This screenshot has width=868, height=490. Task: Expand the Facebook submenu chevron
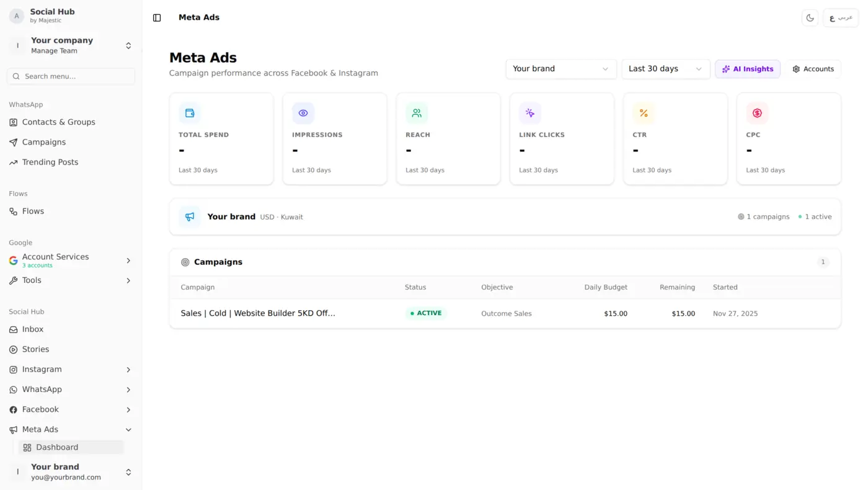(128, 410)
